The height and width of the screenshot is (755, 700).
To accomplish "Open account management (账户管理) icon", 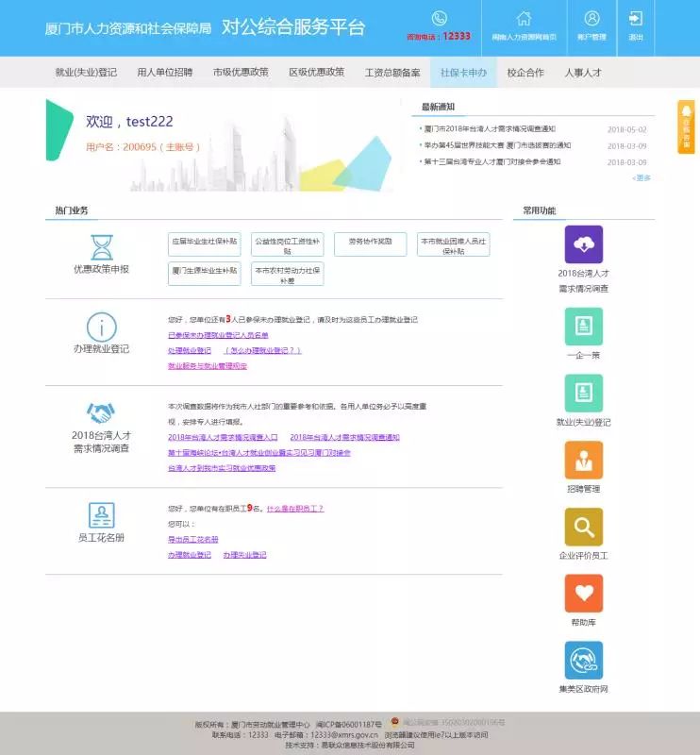I will point(592,19).
